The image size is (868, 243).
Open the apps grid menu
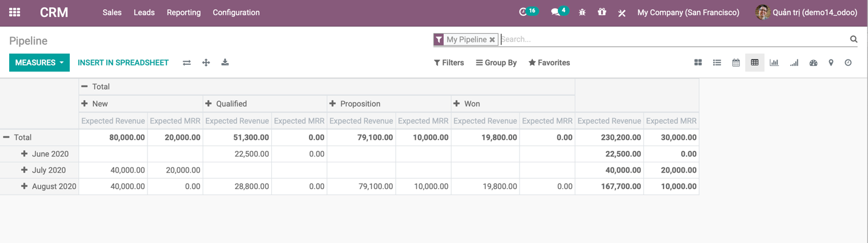pos(15,12)
